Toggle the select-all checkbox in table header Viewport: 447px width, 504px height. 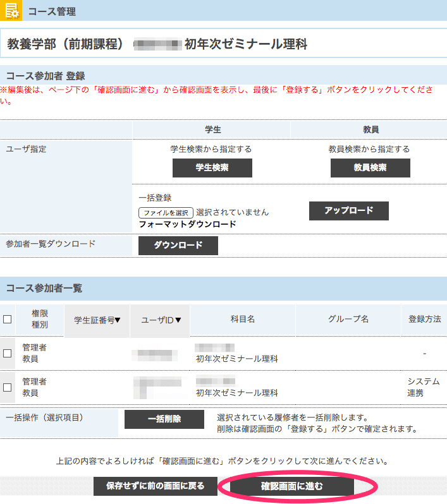click(x=8, y=320)
